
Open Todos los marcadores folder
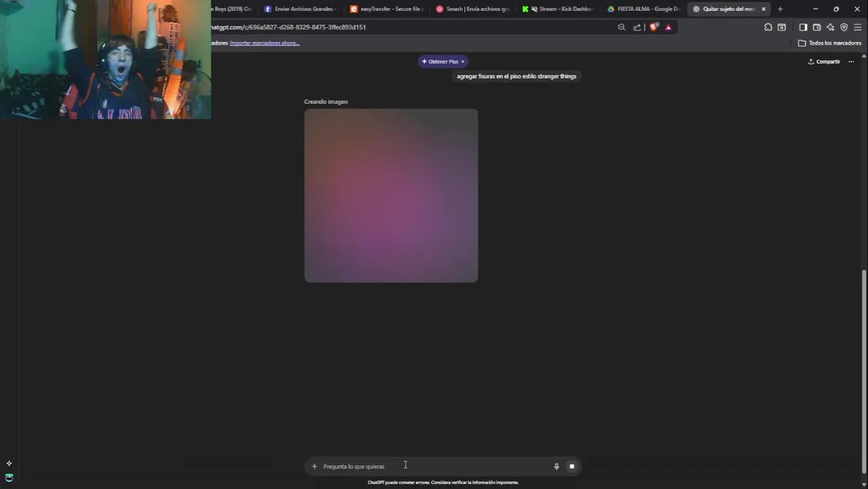coord(829,43)
